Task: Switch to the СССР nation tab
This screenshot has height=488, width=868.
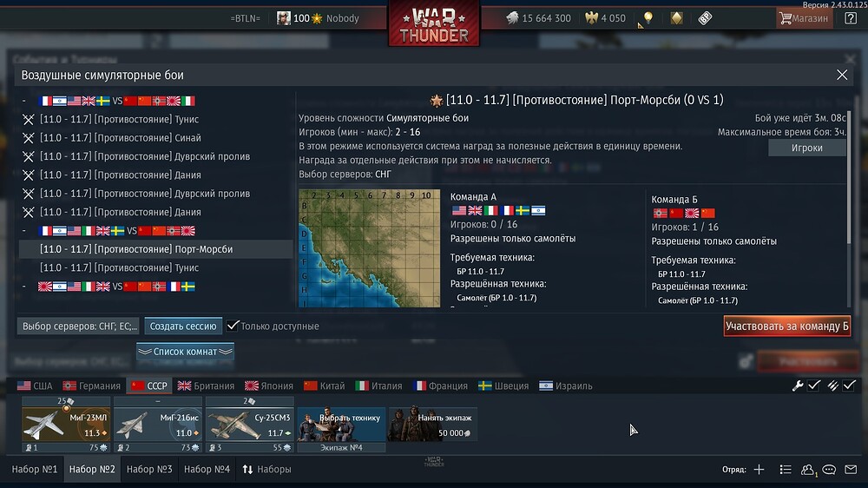Action: 149,386
